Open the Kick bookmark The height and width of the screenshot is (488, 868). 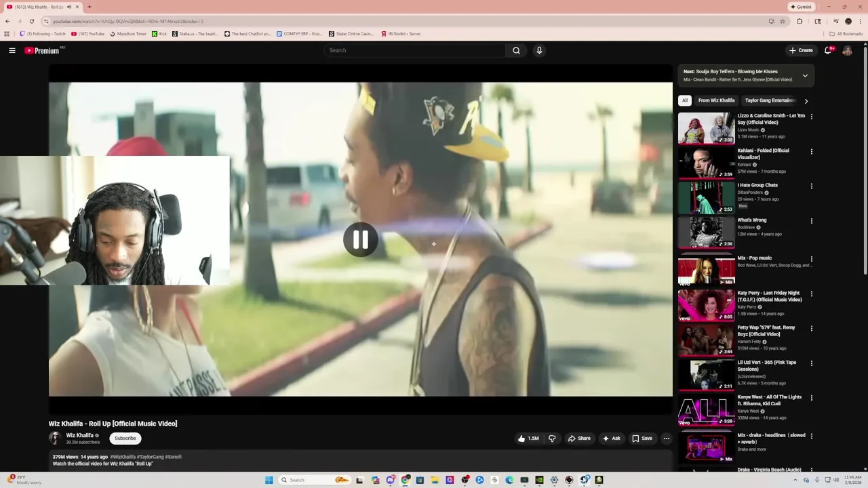(x=159, y=33)
